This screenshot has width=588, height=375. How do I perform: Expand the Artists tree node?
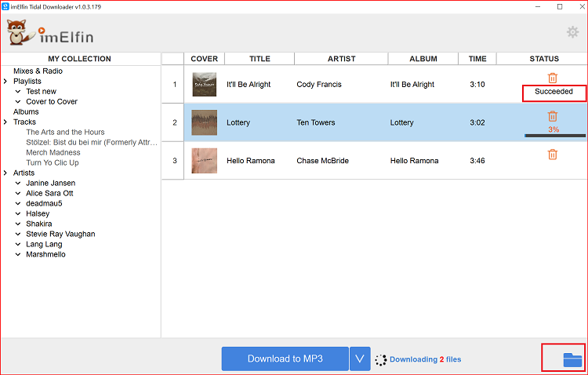[x=5, y=173]
